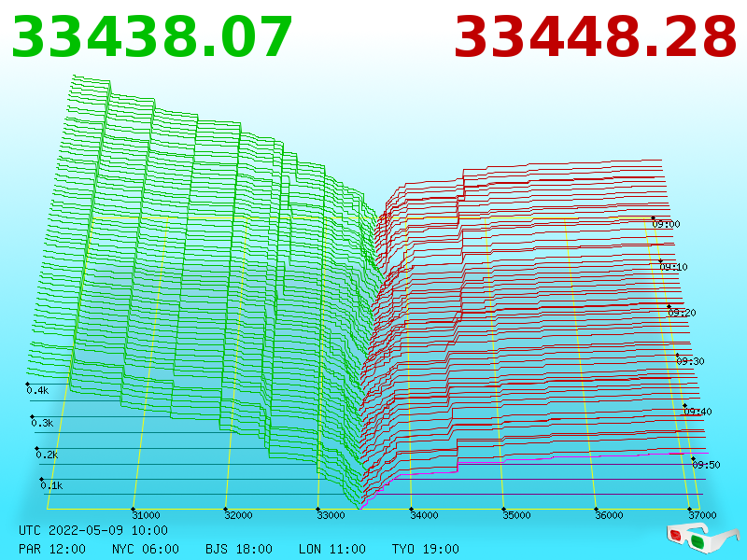Click the 33000 price axis label
Screen dimensions: 747x560
point(331,515)
